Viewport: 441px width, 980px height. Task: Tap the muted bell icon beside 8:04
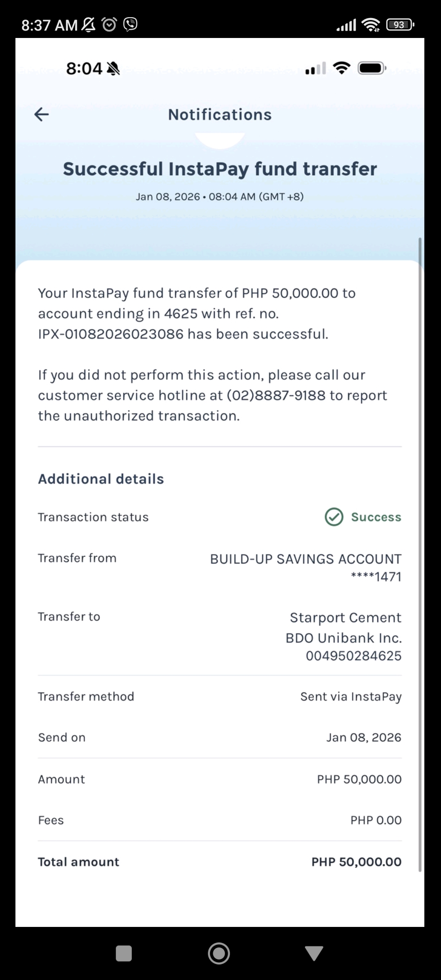tap(113, 69)
